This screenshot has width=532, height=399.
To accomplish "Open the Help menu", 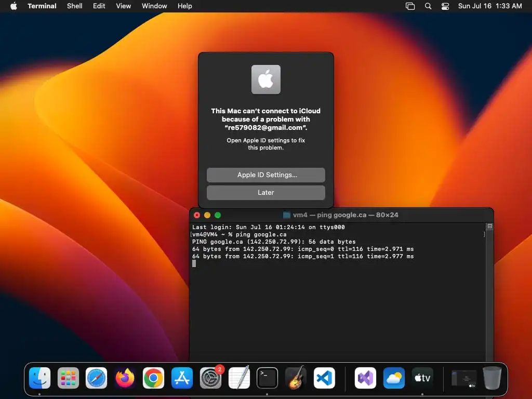I will (x=185, y=6).
